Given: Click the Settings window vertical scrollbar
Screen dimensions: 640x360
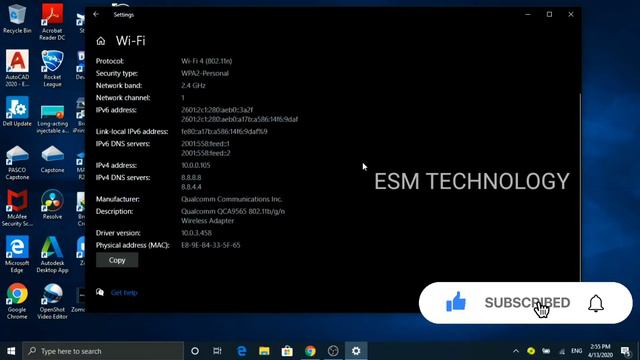Looking at the screenshot, I should tap(580, 188).
